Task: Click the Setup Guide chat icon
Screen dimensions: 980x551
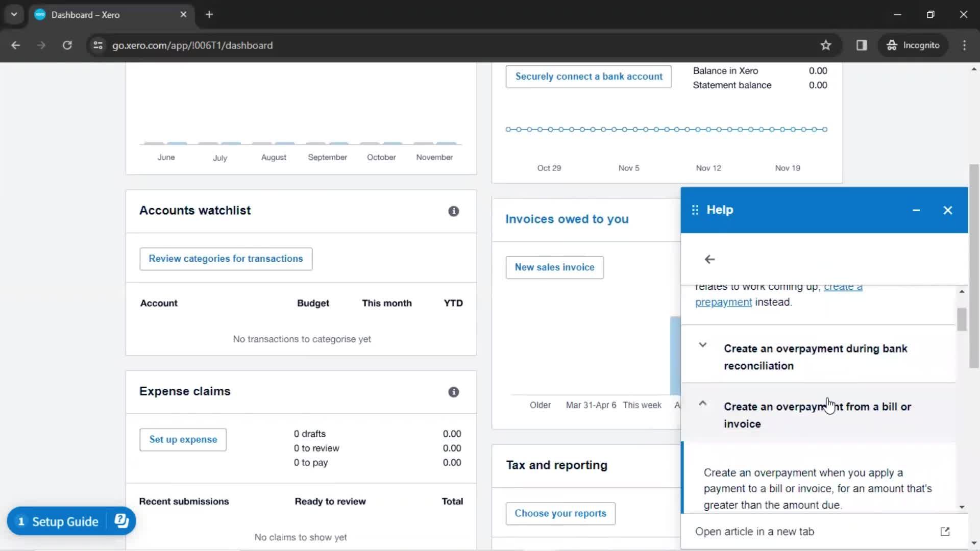Action: (x=121, y=521)
